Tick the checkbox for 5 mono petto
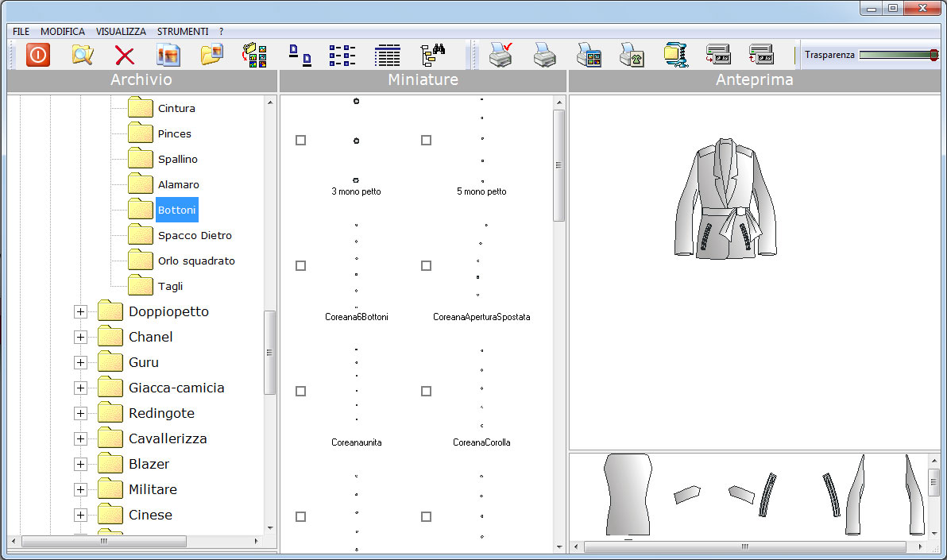The width and height of the screenshot is (947, 560). tap(427, 140)
